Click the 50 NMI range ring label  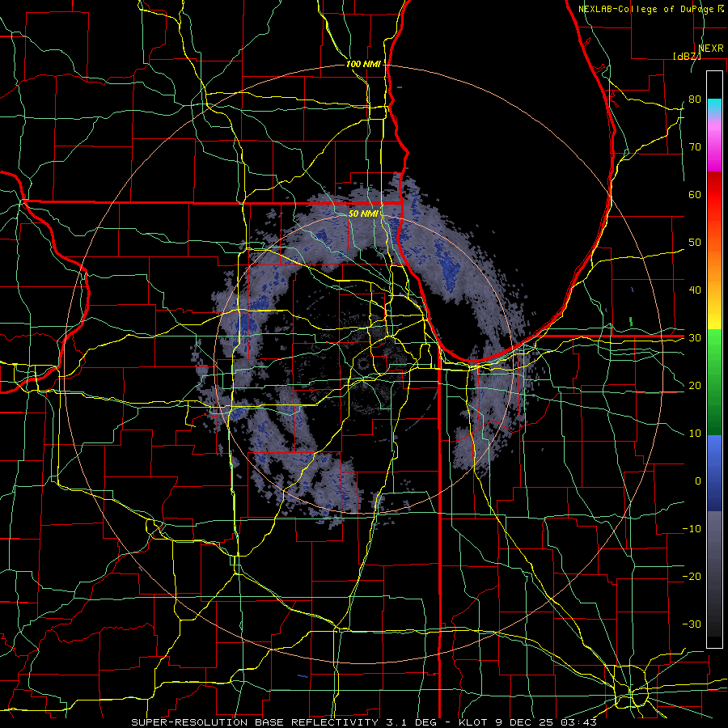[x=363, y=214]
